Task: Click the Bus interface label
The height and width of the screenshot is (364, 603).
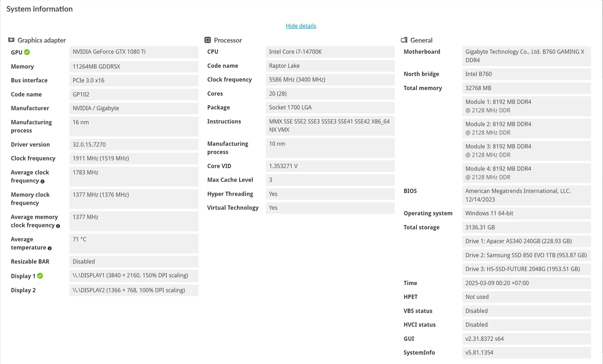Action: (29, 80)
